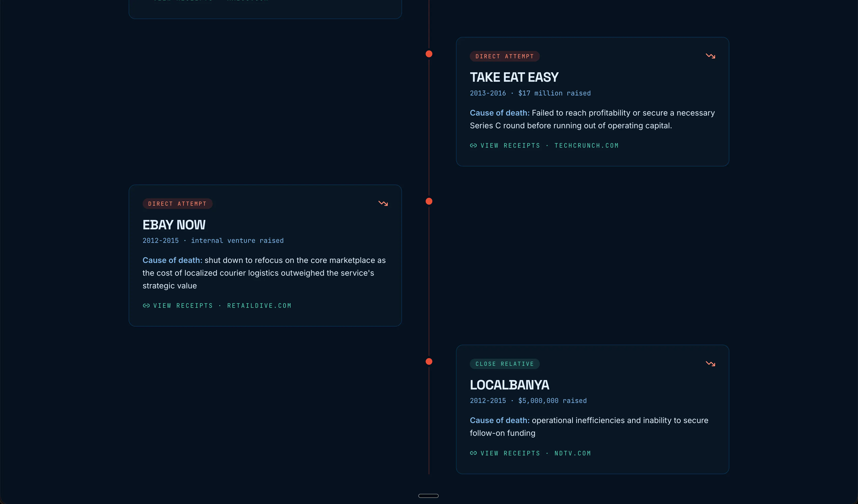Click the pill-shaped handle at bottom center
The width and height of the screenshot is (858, 504).
point(428,496)
